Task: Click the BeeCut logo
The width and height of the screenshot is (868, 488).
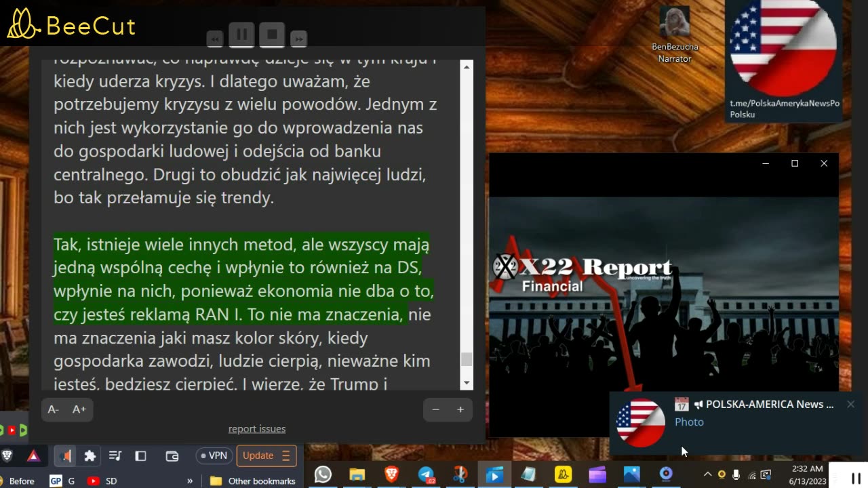Action: [x=71, y=25]
